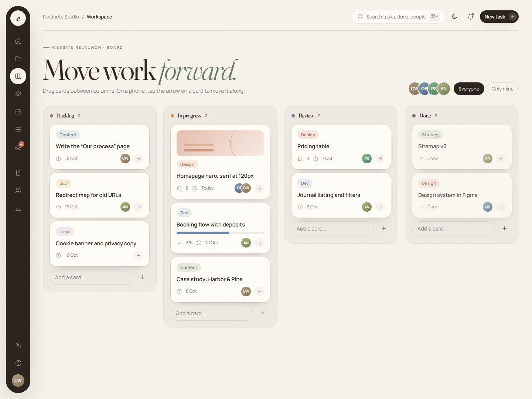
Task: Click the CW profile avatar in sidebar
Action: coord(18,380)
